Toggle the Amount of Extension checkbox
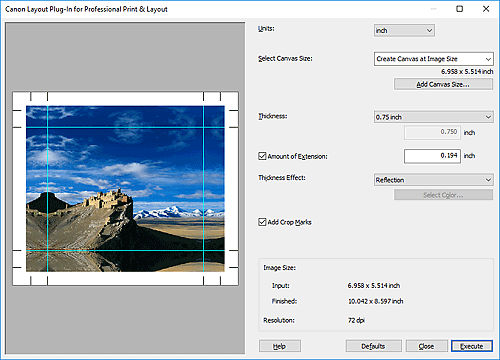The width and height of the screenshot is (500, 360). click(262, 156)
